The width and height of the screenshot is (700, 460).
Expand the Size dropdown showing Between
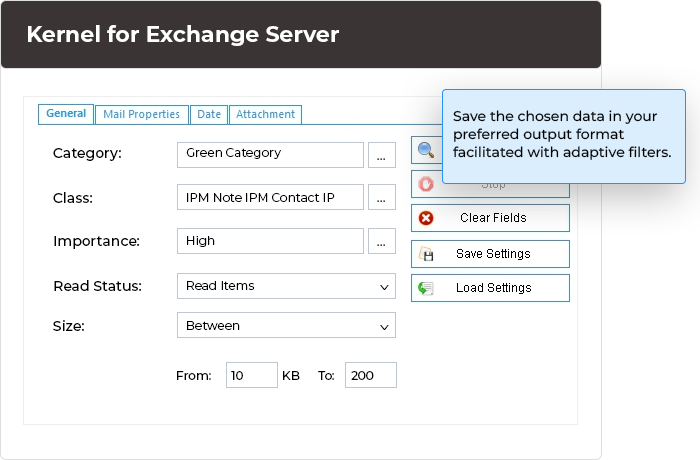point(286,325)
